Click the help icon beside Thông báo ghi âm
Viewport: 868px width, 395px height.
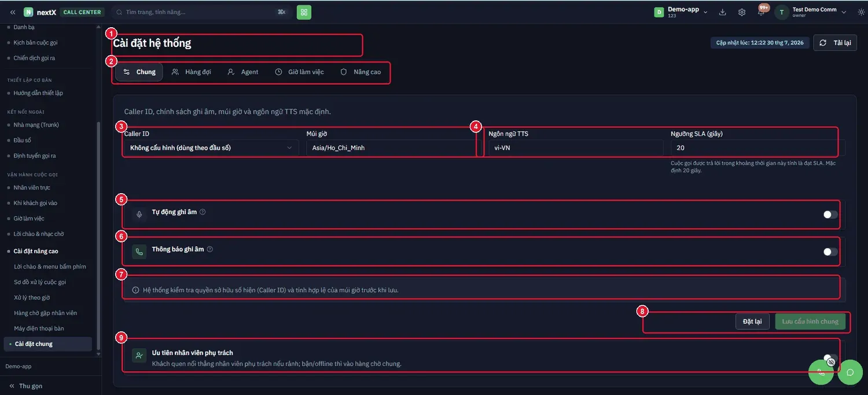210,249
